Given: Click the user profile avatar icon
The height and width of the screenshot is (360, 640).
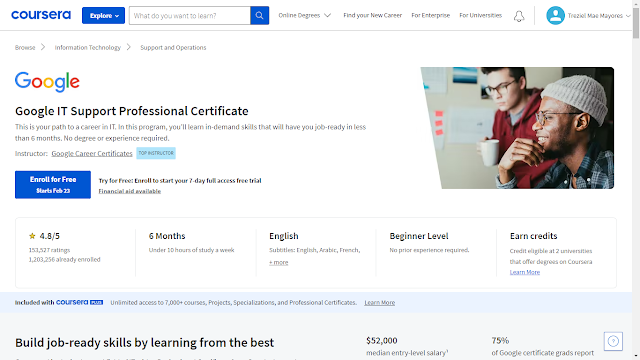Looking at the screenshot, I should (555, 16).
